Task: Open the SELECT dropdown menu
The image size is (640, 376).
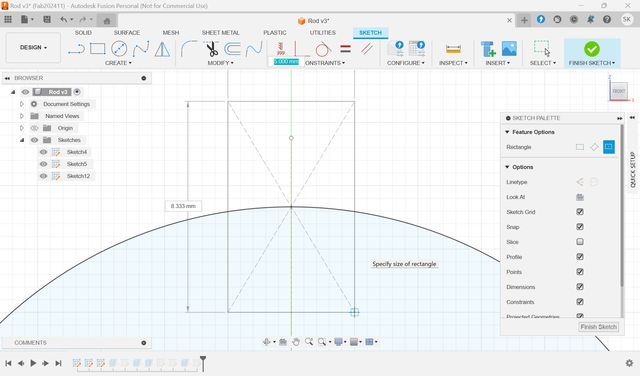Action: tap(543, 63)
